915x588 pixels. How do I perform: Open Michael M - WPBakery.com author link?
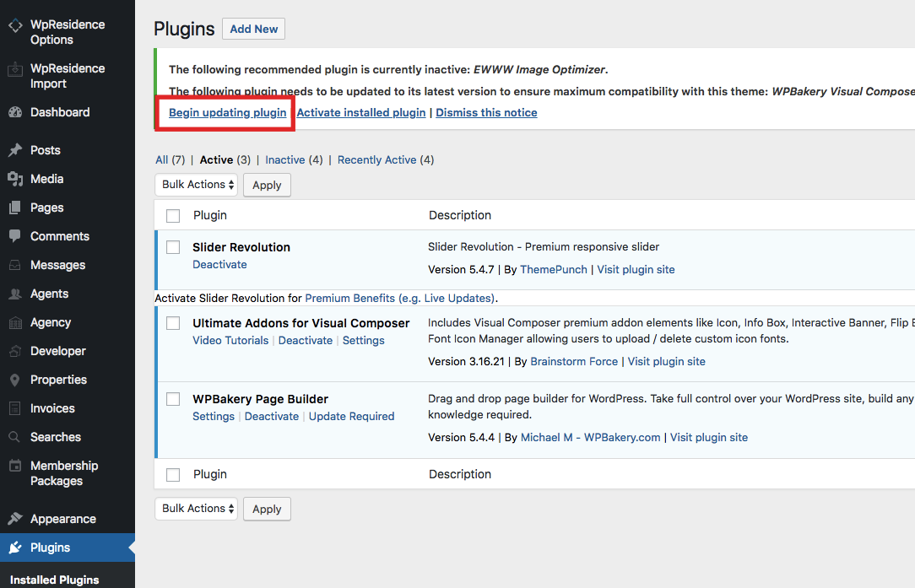click(x=591, y=438)
